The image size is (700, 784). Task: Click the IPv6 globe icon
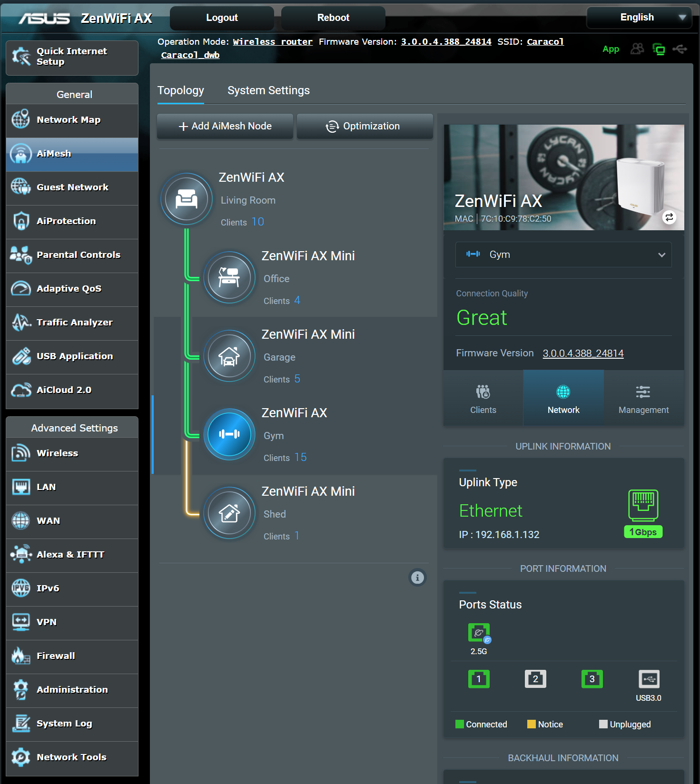click(21, 588)
